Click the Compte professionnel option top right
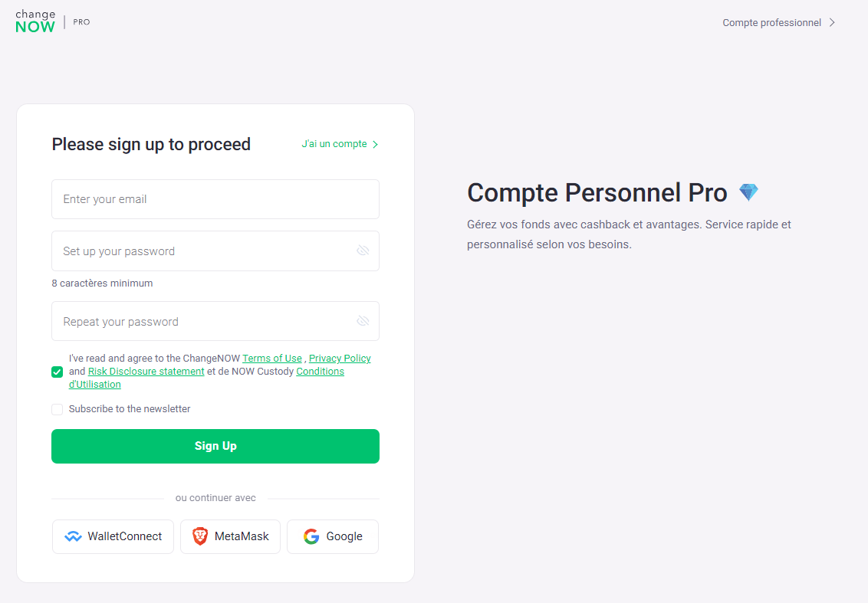 click(x=771, y=22)
